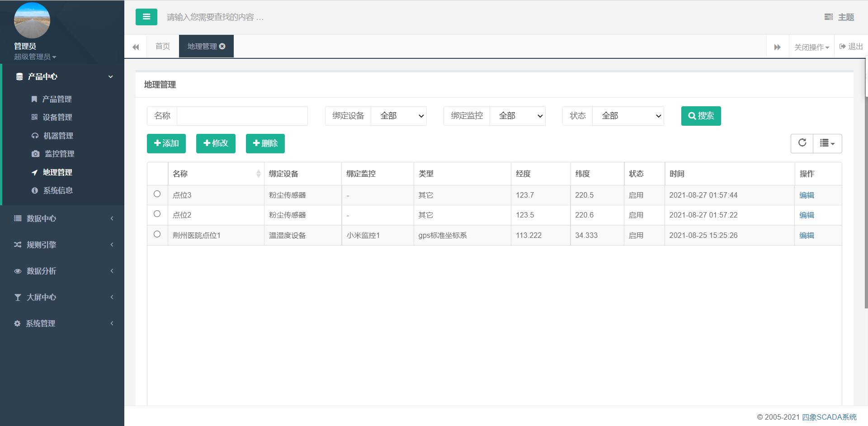The height and width of the screenshot is (426, 868).
Task: Click the administrator avatar image
Action: coord(32,21)
